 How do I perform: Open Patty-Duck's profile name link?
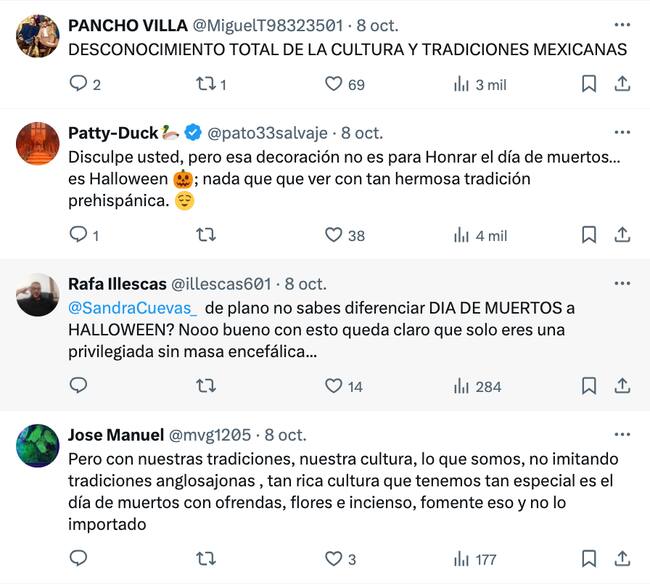tap(113, 132)
